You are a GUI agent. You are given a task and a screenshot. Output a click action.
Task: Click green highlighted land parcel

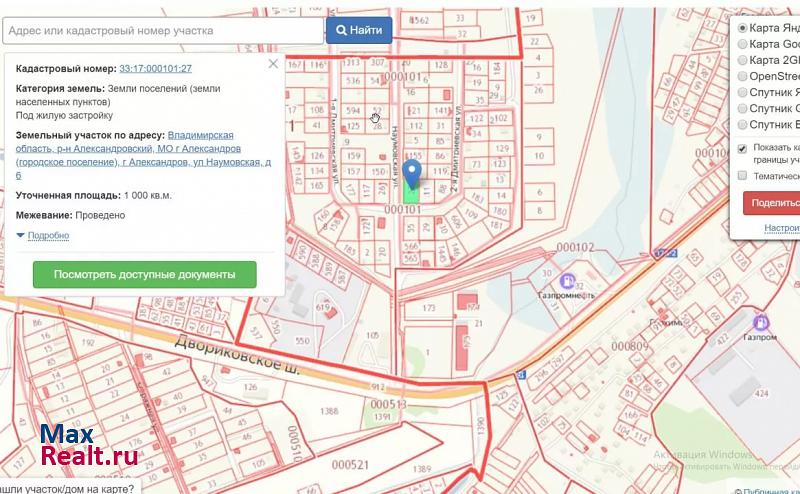[x=412, y=192]
